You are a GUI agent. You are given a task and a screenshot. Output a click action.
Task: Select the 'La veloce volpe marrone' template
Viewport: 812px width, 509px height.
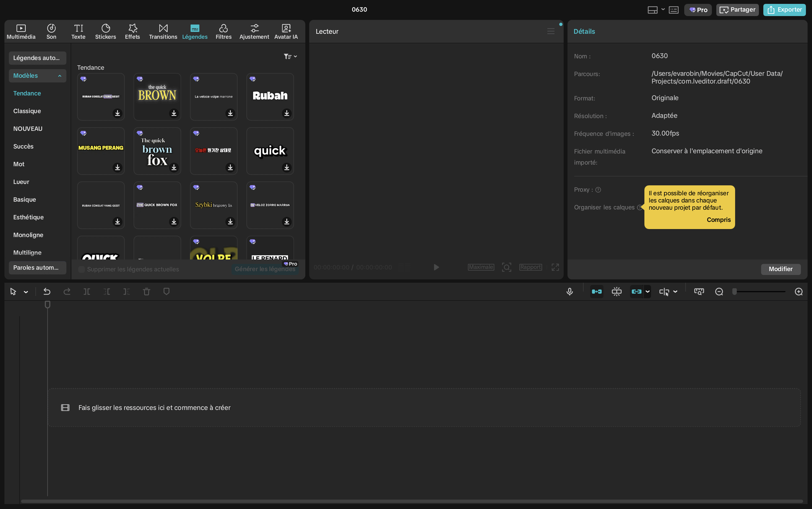pos(214,97)
